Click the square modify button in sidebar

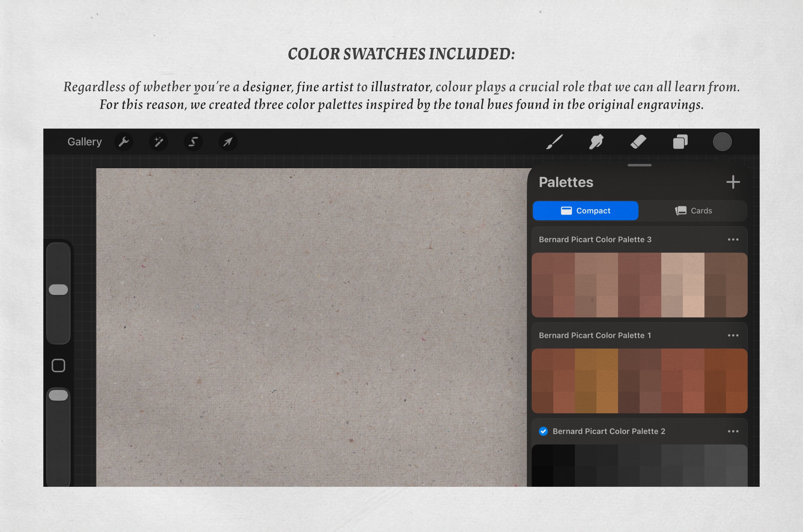click(58, 366)
